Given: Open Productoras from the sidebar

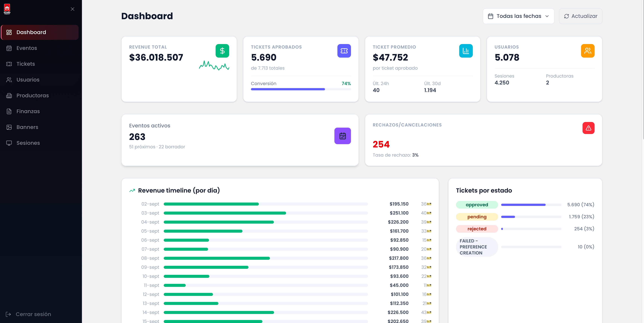Looking at the screenshot, I should click(40, 95).
